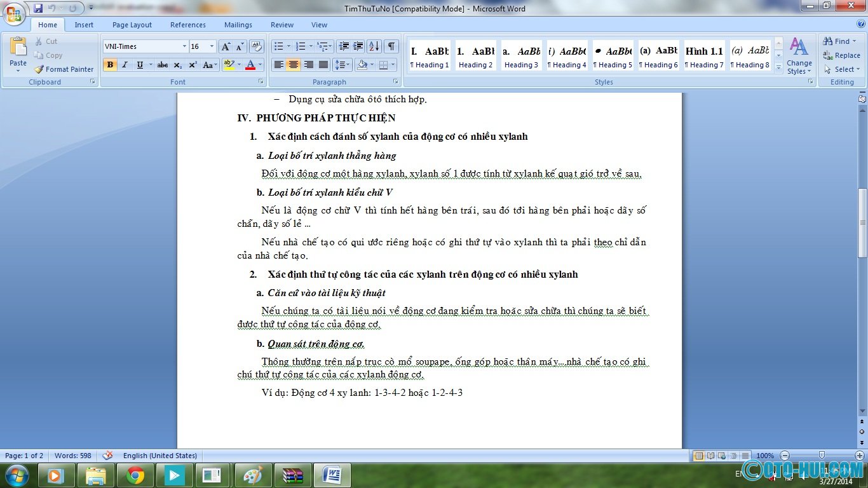Expand the Change Case options
The height and width of the screenshot is (488, 868).
coord(217,65)
